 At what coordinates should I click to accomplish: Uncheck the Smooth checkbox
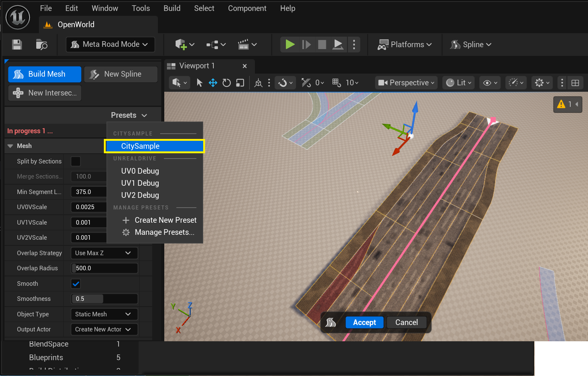[x=76, y=284]
